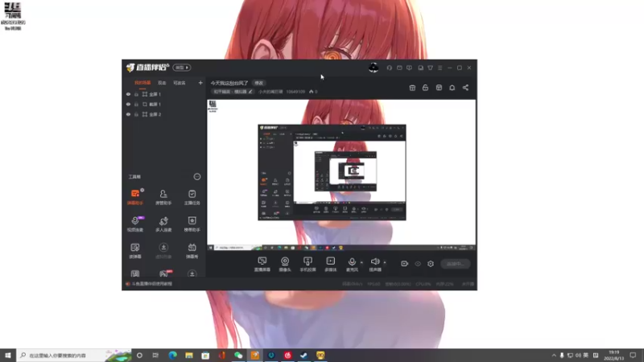Toggle preview visibility eye in bottom bar

point(418,264)
